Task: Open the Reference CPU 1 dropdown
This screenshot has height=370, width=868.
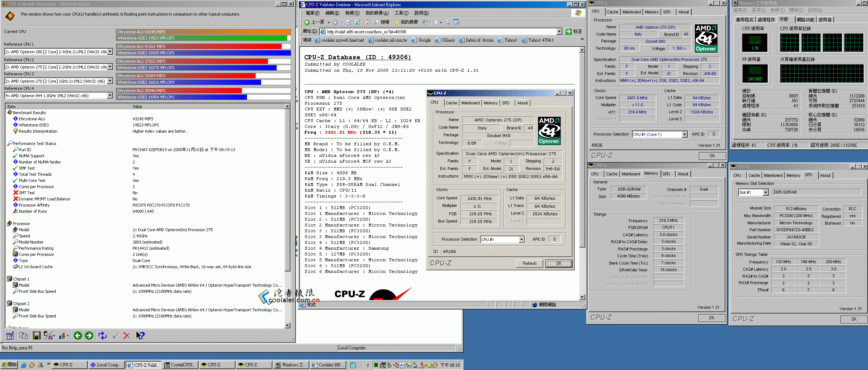Action: [x=110, y=51]
